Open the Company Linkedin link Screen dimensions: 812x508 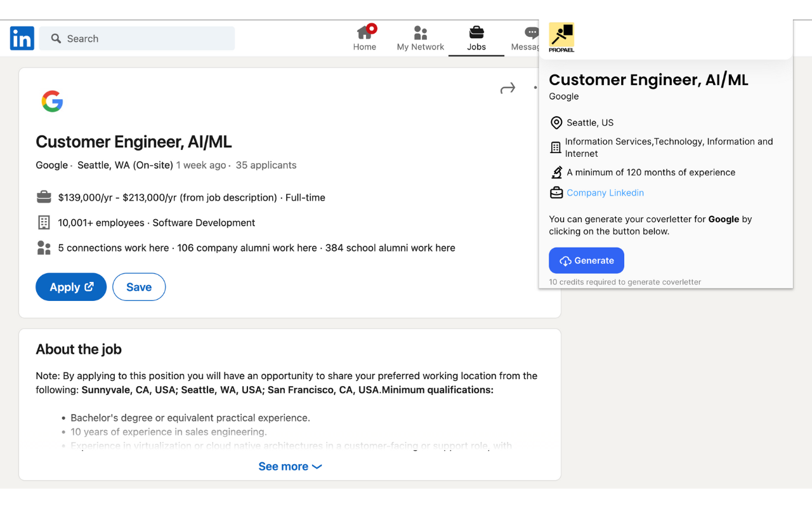point(605,192)
